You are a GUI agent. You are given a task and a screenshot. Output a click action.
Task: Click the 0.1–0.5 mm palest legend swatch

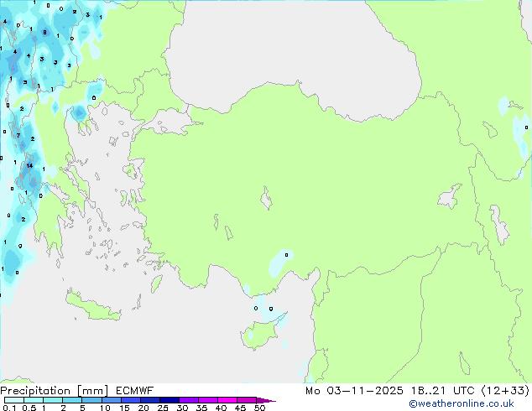tap(14, 400)
